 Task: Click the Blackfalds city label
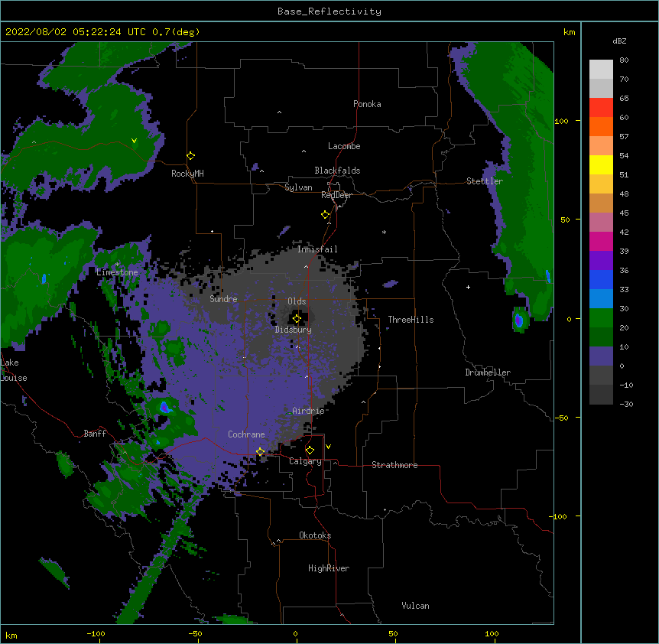tap(337, 171)
